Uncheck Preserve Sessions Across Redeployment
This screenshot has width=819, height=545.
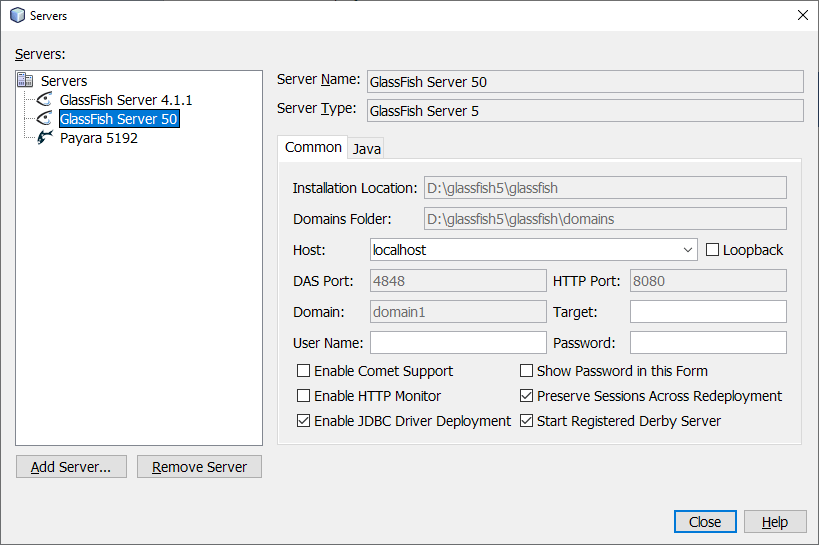click(x=526, y=396)
